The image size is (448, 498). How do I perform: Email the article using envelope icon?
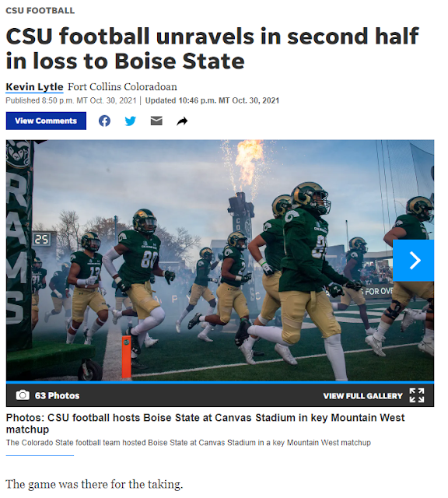click(156, 121)
